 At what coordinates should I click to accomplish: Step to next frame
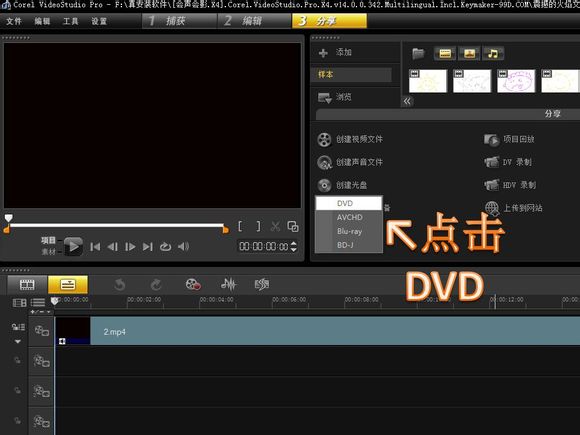[x=130, y=247]
